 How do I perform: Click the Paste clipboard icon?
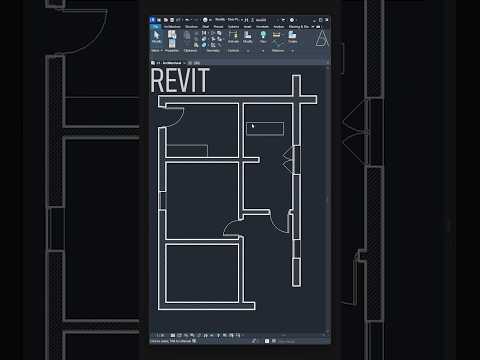click(187, 36)
